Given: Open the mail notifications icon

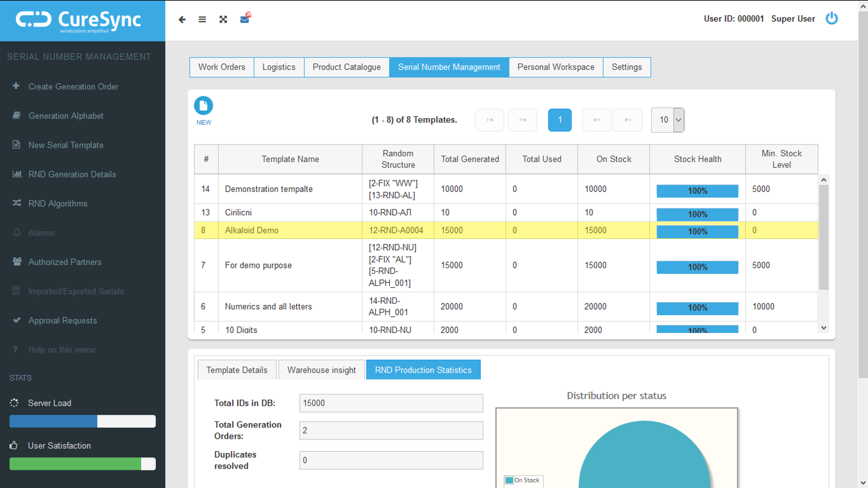Looking at the screenshot, I should pos(245,19).
